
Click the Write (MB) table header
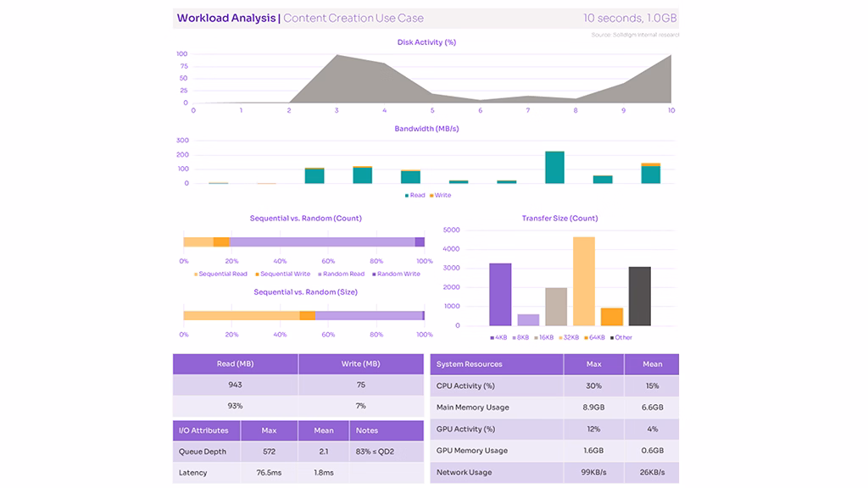click(x=361, y=364)
